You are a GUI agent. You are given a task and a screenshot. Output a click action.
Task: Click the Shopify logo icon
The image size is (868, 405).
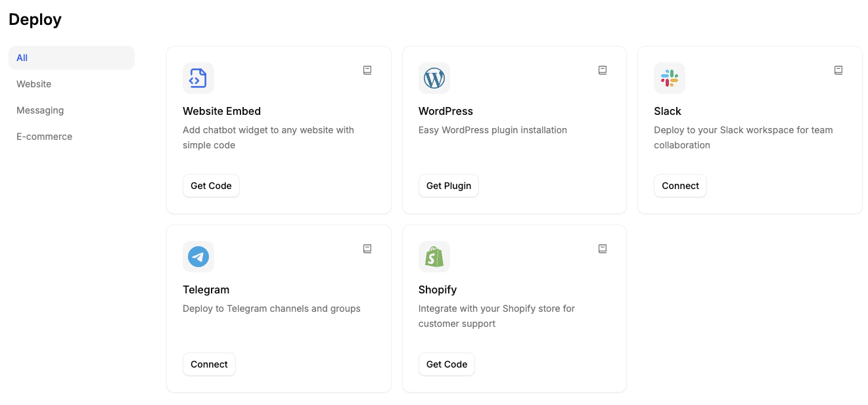tap(434, 257)
